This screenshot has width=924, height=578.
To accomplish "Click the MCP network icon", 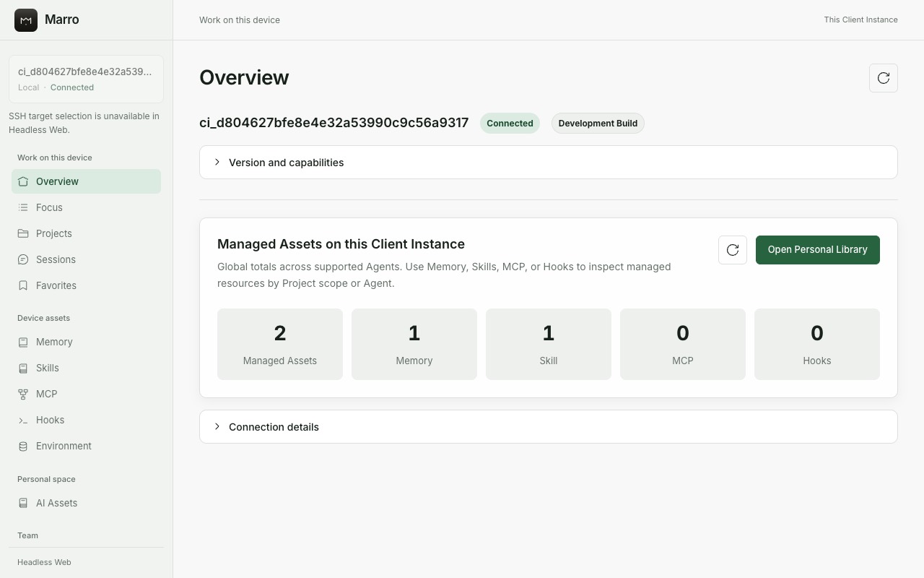I will 23,394.
